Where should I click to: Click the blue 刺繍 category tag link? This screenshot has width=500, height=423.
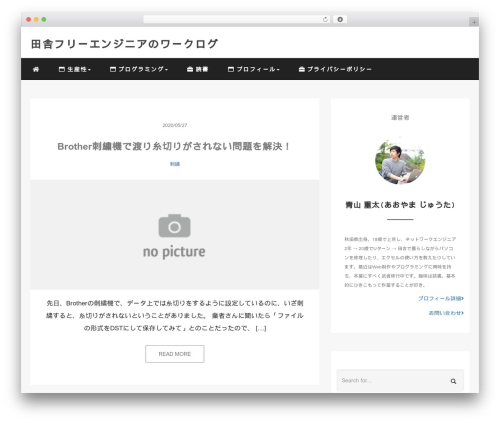coord(175,164)
